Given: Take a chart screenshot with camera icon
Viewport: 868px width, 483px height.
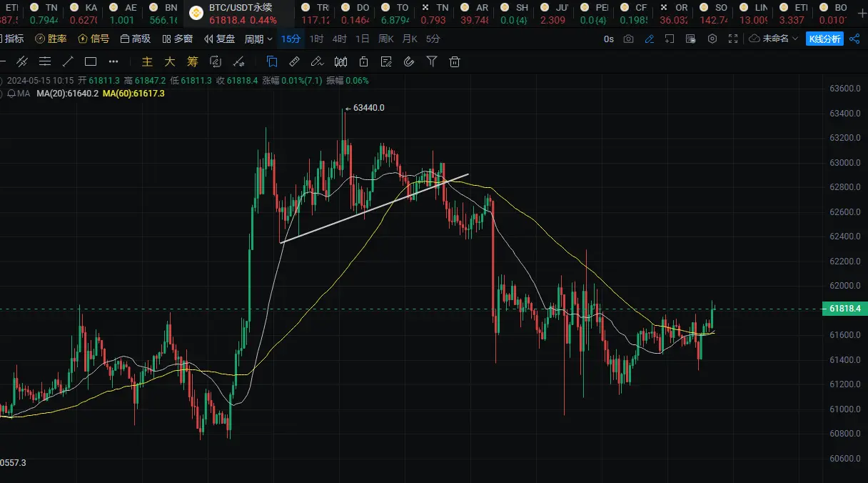Looking at the screenshot, I should (x=628, y=39).
